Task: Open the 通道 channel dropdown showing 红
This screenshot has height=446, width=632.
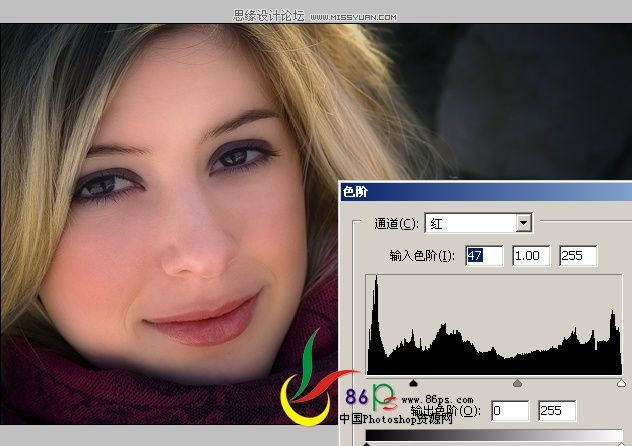Action: [478, 223]
